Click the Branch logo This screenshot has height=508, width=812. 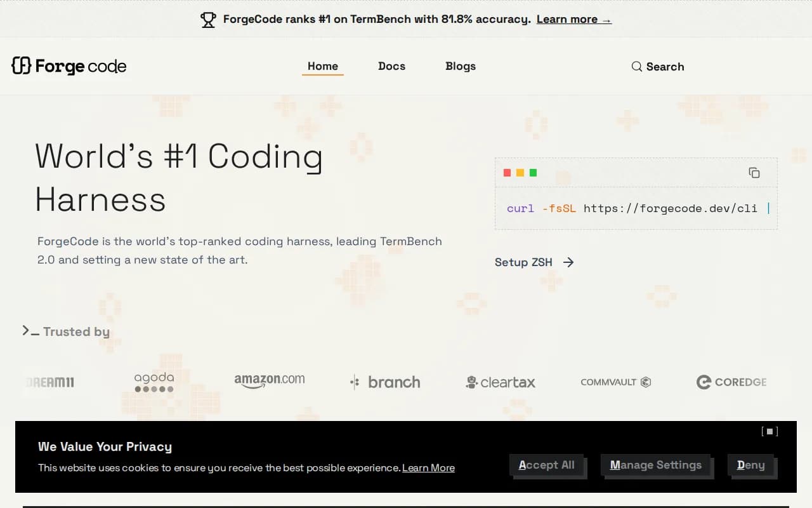point(385,382)
